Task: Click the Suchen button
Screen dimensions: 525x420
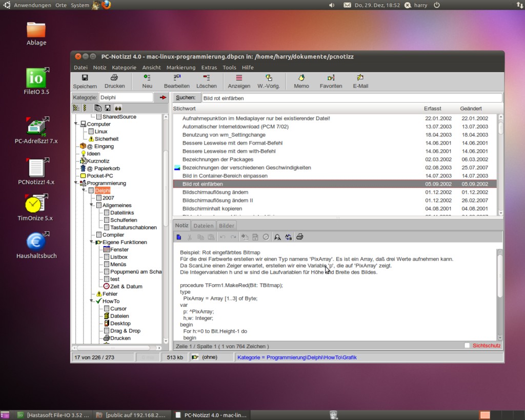Action: (x=186, y=98)
